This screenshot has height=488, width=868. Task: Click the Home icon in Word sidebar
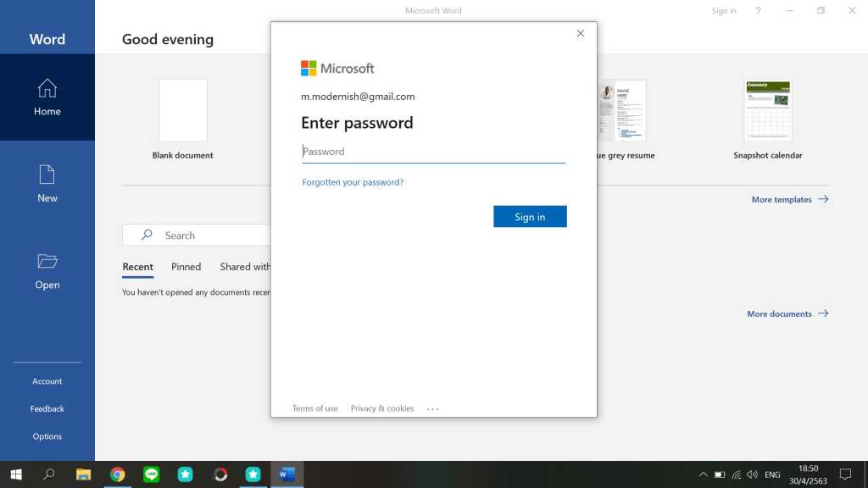click(x=47, y=88)
